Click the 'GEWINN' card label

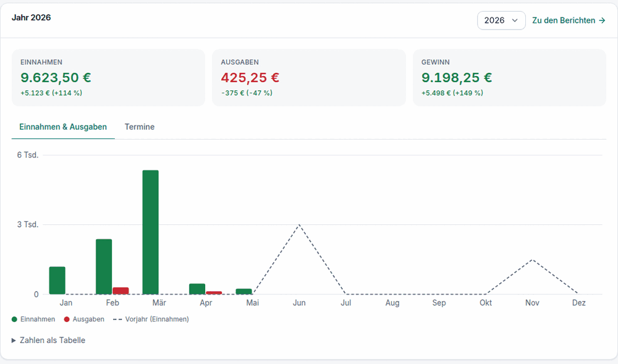436,62
